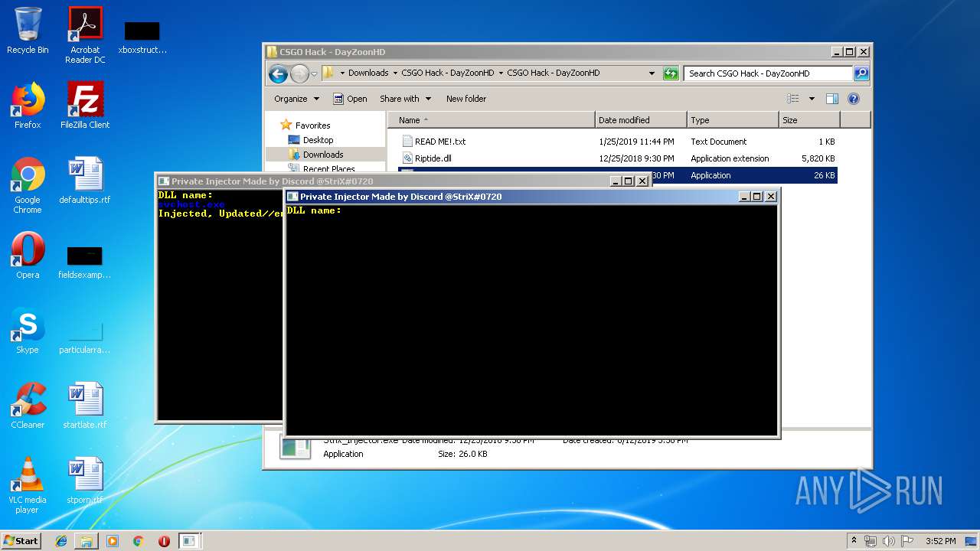Select the injector console taskbar button

point(189,541)
